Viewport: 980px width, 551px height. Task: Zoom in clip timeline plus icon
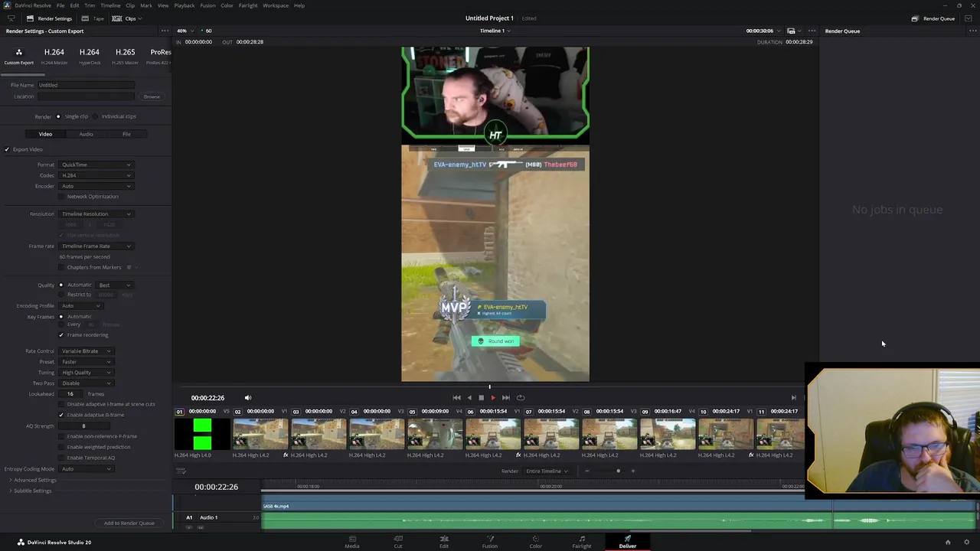(x=633, y=471)
